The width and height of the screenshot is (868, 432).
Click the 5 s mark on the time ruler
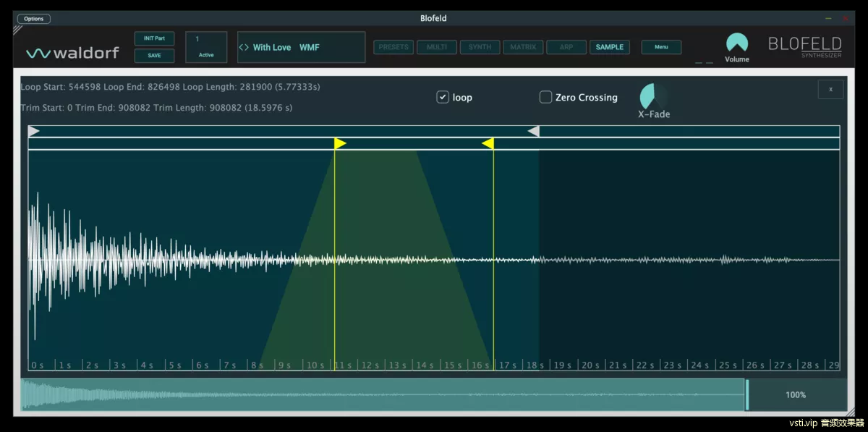pos(175,365)
